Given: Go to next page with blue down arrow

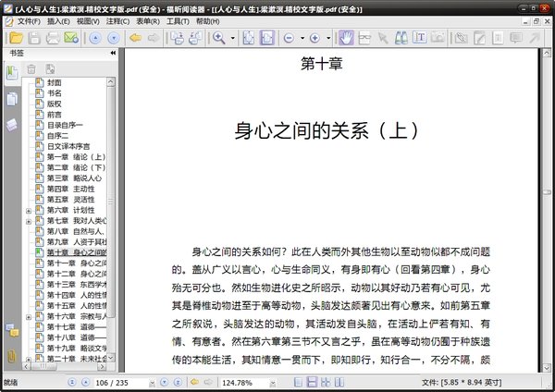Looking at the screenshot, I should pos(114,38).
